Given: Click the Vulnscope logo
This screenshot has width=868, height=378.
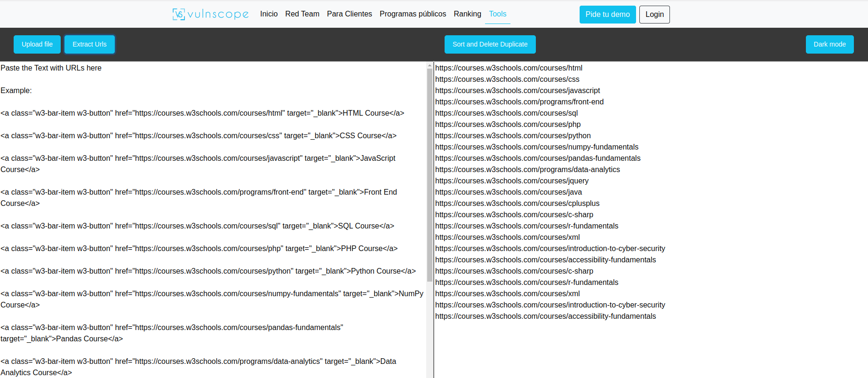Looking at the screenshot, I should click(x=210, y=14).
